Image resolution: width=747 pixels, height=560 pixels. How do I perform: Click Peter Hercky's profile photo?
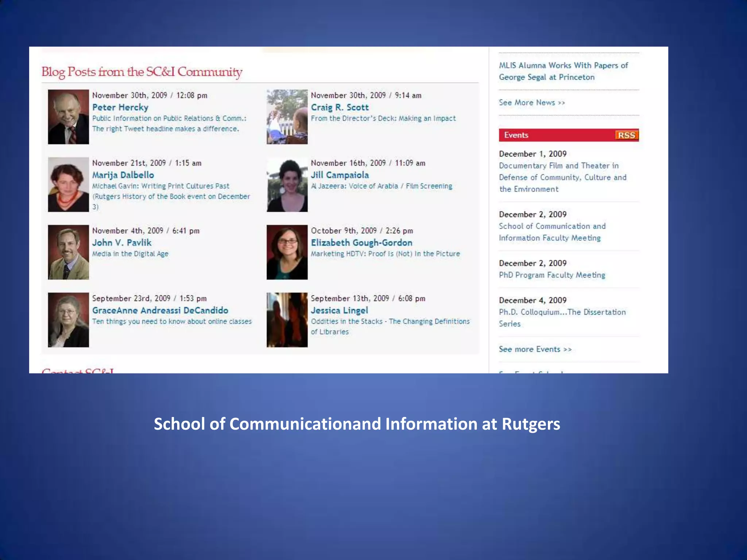[68, 117]
